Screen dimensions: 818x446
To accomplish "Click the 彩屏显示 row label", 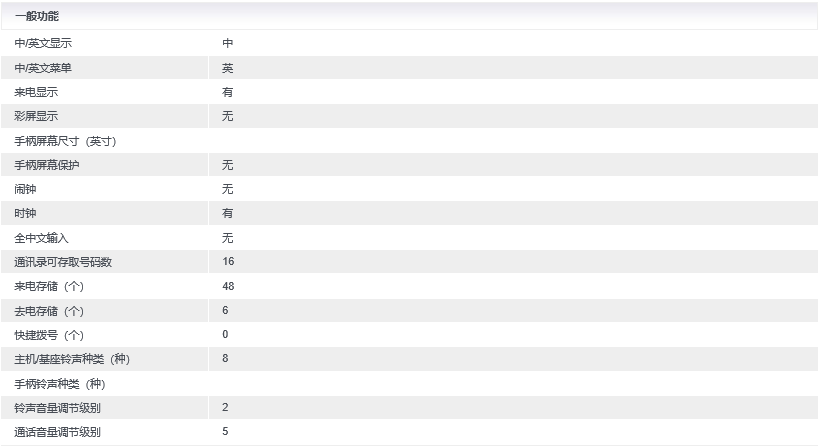I will [x=36, y=117].
